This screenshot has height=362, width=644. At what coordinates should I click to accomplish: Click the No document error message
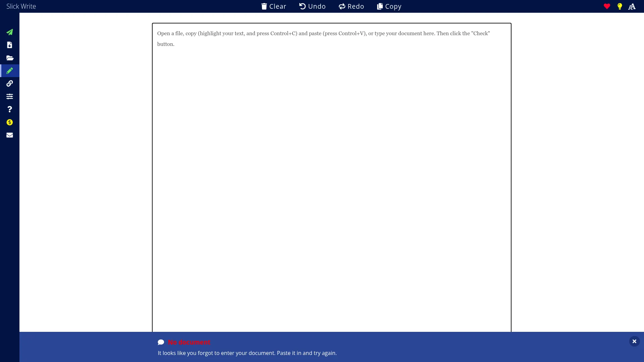189,342
